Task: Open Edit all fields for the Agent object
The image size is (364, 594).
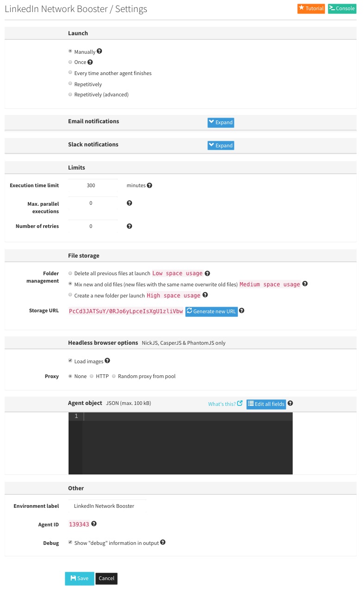Action: [x=266, y=404]
